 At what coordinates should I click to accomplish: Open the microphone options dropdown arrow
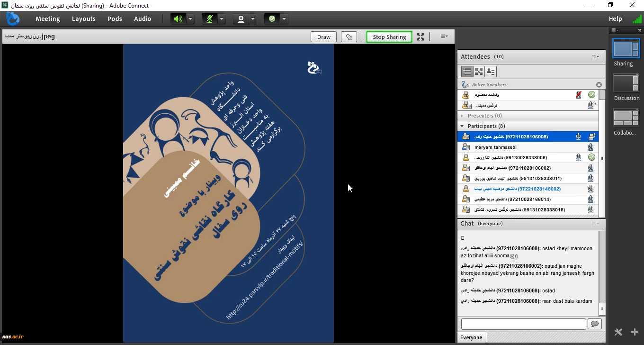[222, 19]
